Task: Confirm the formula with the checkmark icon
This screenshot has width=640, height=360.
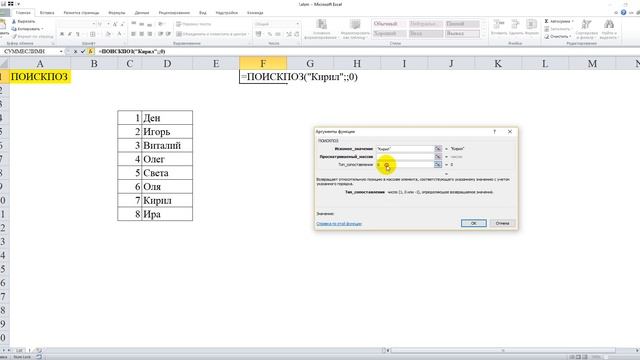Action: click(x=83, y=51)
